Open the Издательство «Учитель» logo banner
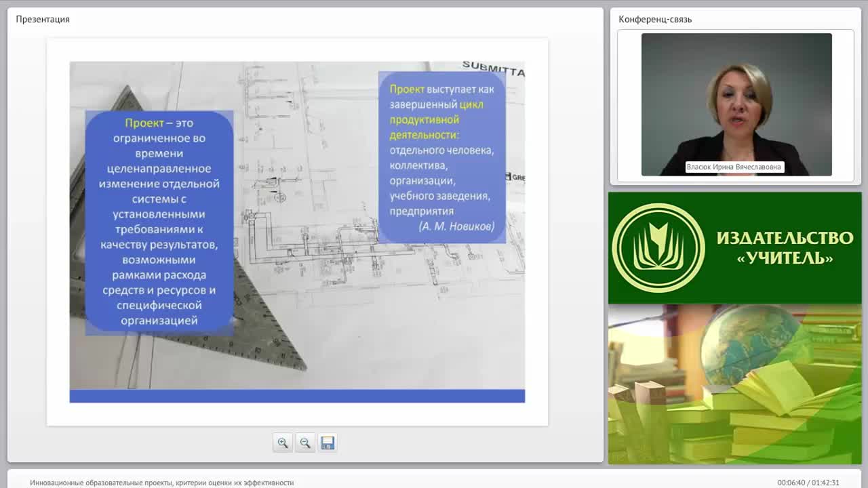Image resolution: width=868 pixels, height=488 pixels. tap(734, 248)
